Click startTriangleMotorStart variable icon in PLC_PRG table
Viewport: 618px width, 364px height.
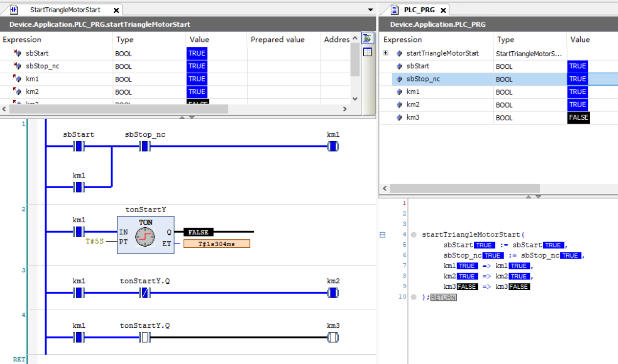click(x=399, y=53)
